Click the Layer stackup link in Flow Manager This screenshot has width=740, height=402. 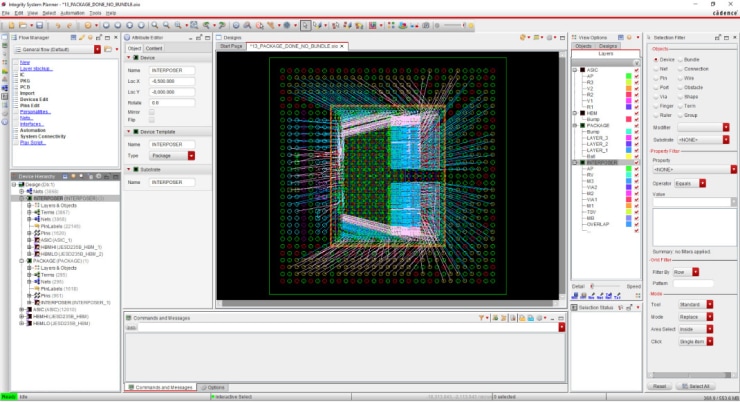(x=36, y=68)
